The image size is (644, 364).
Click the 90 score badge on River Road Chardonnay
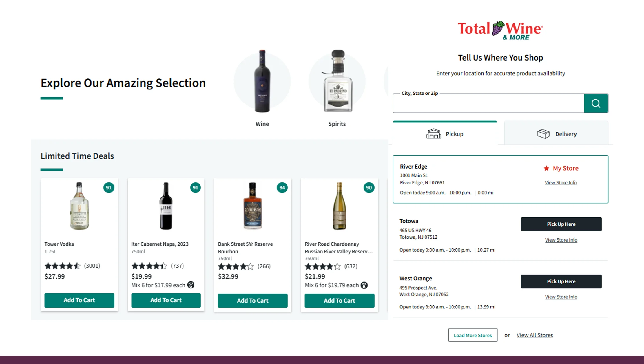pos(369,188)
